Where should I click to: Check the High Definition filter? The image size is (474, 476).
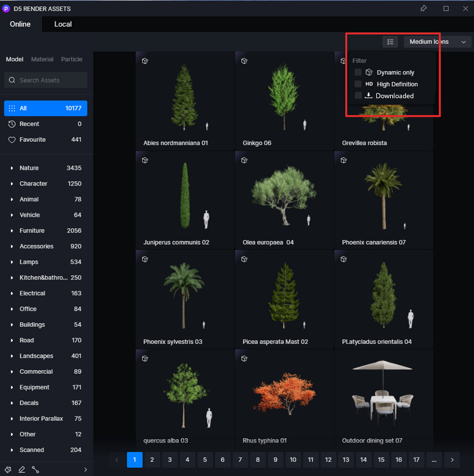[x=358, y=84]
